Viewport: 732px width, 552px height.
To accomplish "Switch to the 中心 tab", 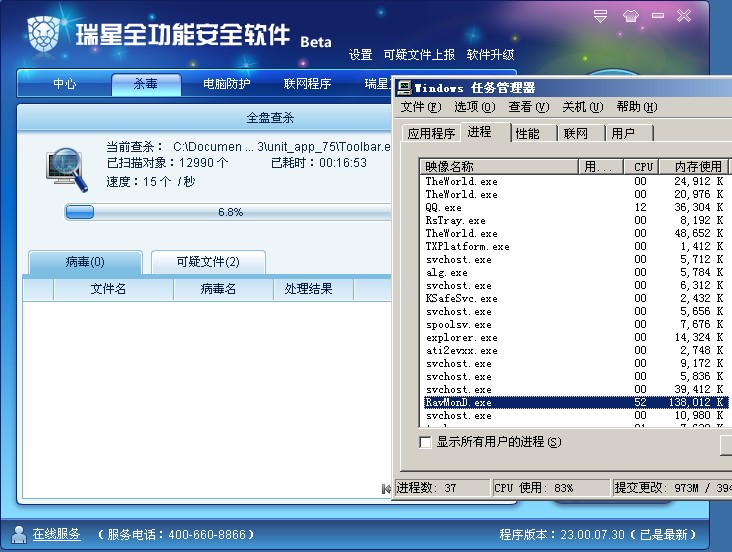I will click(x=64, y=84).
